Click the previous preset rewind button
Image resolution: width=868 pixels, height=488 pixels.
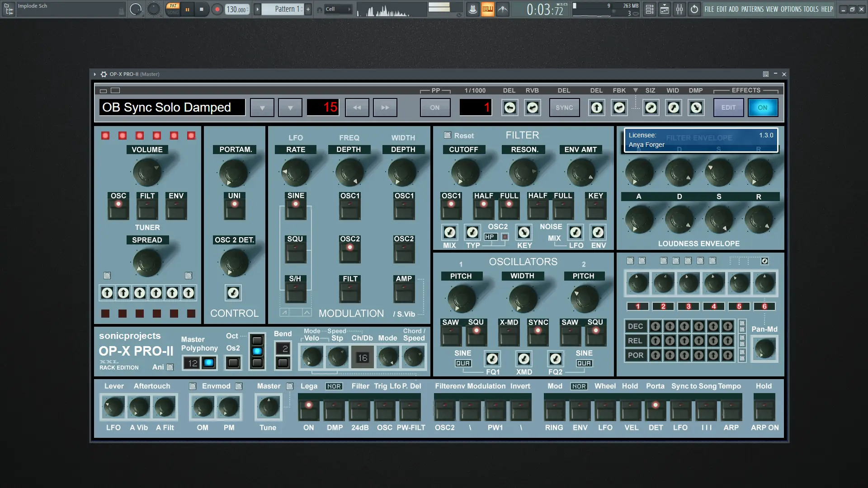click(357, 108)
